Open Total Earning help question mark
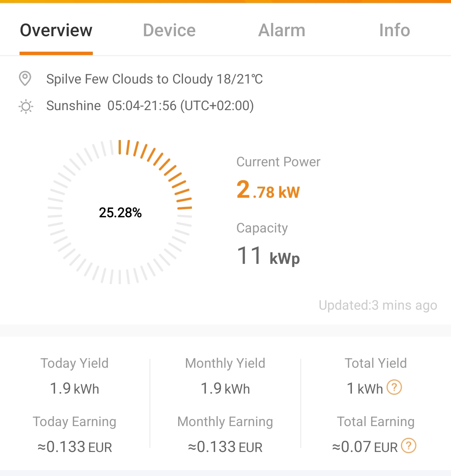Image resolution: width=451 pixels, height=476 pixels. [x=409, y=446]
